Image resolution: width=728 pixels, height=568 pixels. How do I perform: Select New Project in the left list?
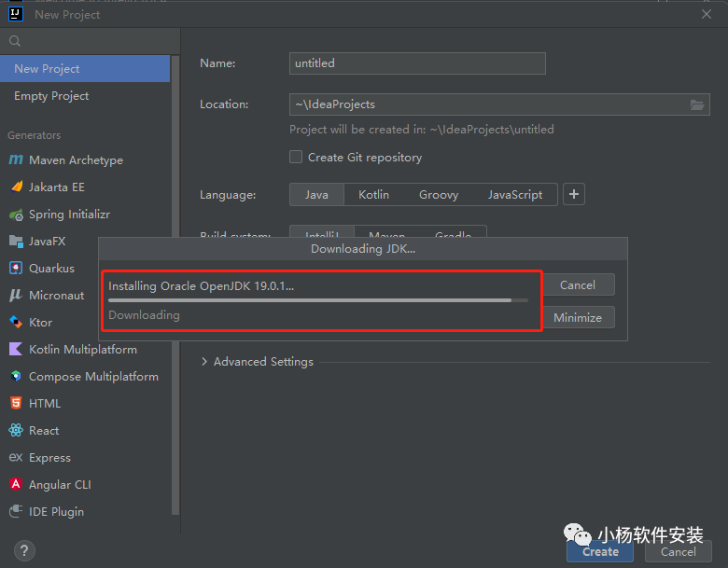point(47,69)
